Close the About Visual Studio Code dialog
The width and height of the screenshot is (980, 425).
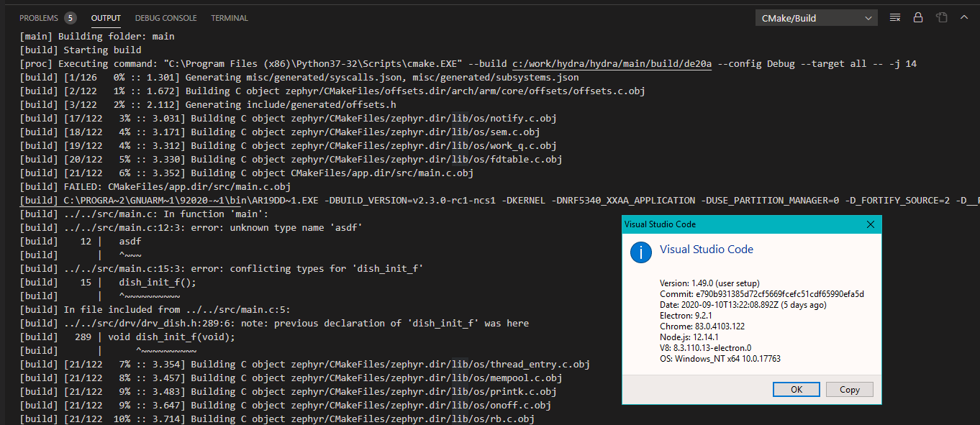point(870,224)
